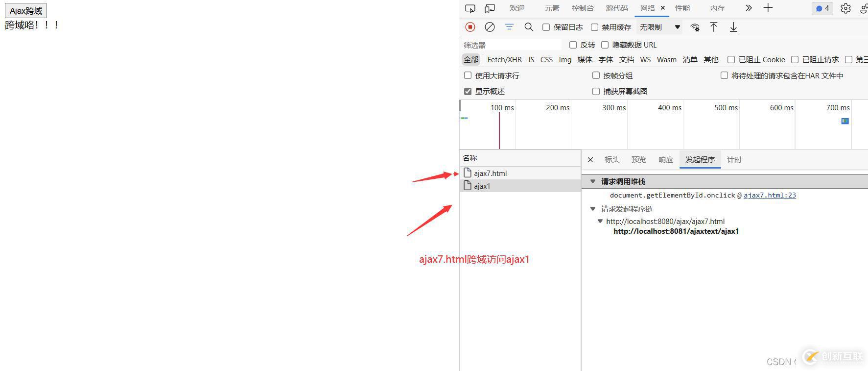Check 隐藏数据 URL option

(605, 45)
